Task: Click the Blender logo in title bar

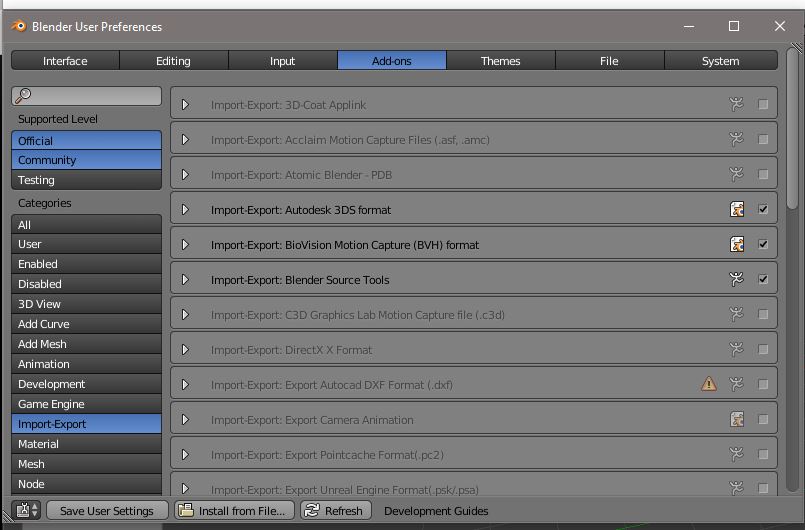Action: pyautogui.click(x=19, y=26)
